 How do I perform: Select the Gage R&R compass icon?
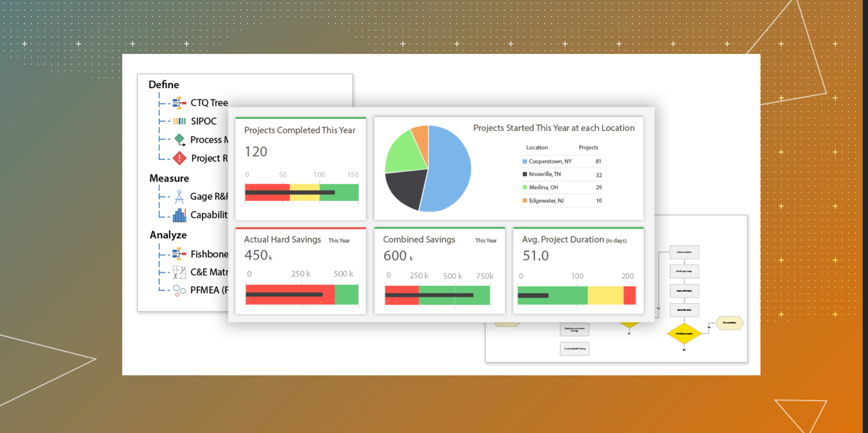coord(179,197)
